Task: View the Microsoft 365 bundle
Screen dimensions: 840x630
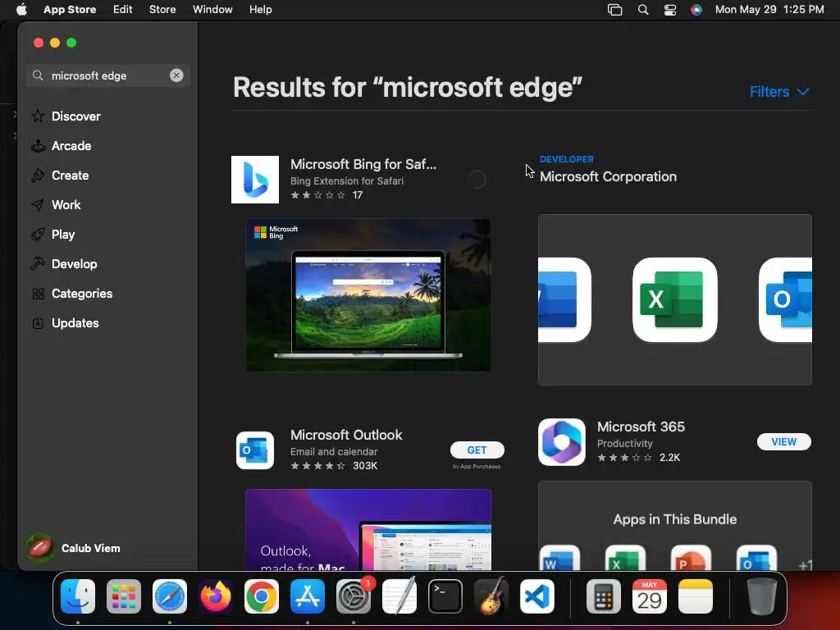Action: pyautogui.click(x=783, y=442)
